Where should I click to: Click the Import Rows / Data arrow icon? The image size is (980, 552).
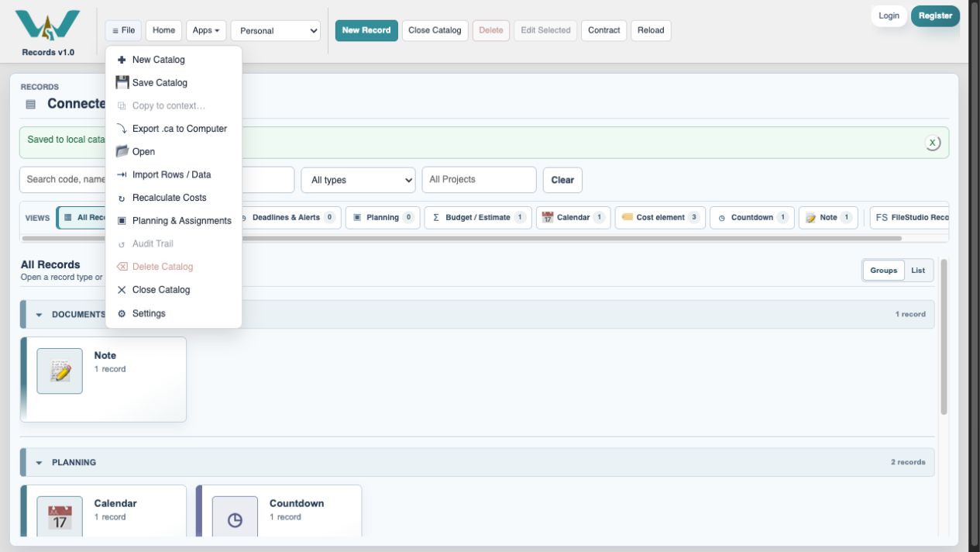122,174
